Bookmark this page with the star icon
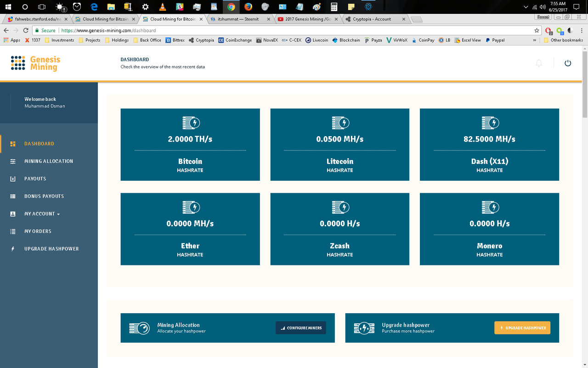The width and height of the screenshot is (588, 368). 537,30
